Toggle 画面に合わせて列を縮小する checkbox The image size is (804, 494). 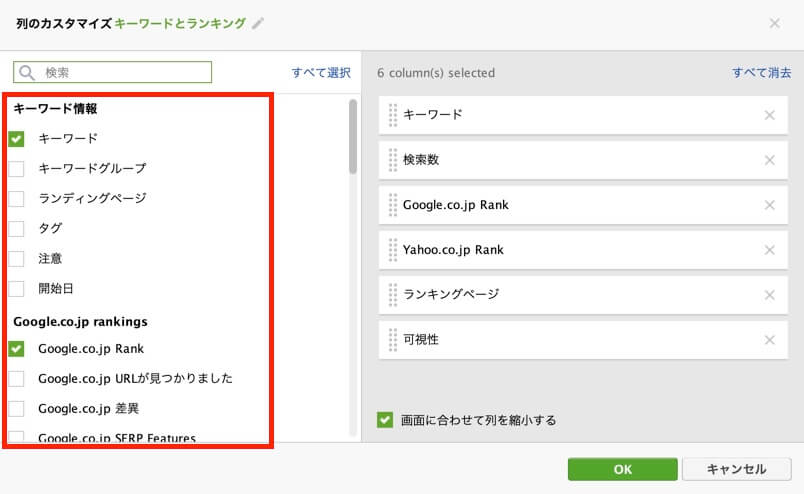[385, 420]
